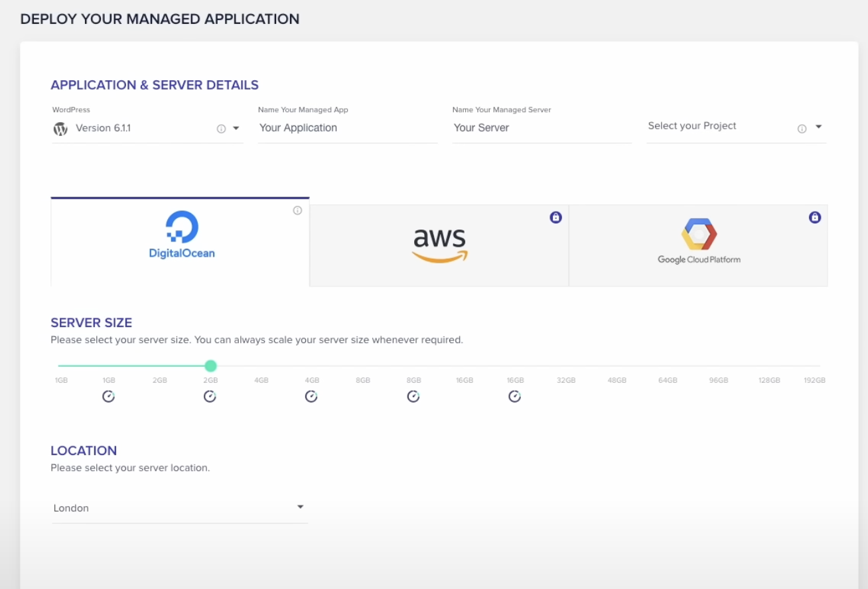Click the Name Your Managed App field
The image size is (868, 589).
pyautogui.click(x=348, y=128)
